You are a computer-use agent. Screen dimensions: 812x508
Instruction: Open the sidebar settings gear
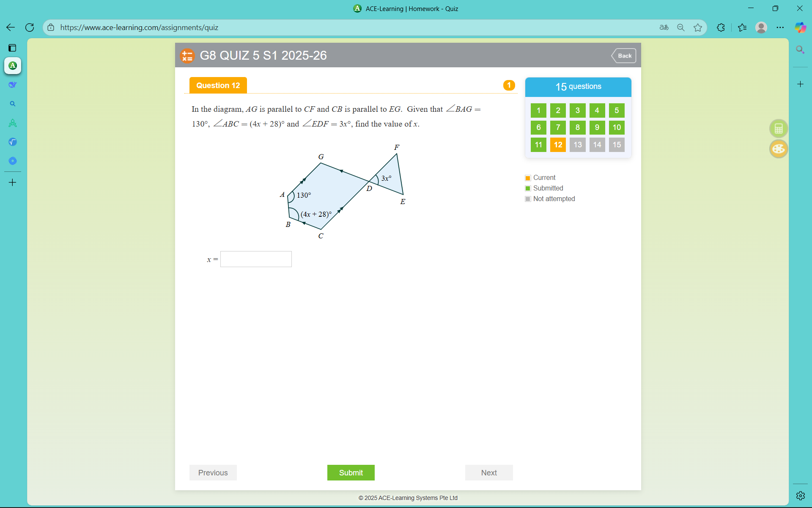coord(800,495)
